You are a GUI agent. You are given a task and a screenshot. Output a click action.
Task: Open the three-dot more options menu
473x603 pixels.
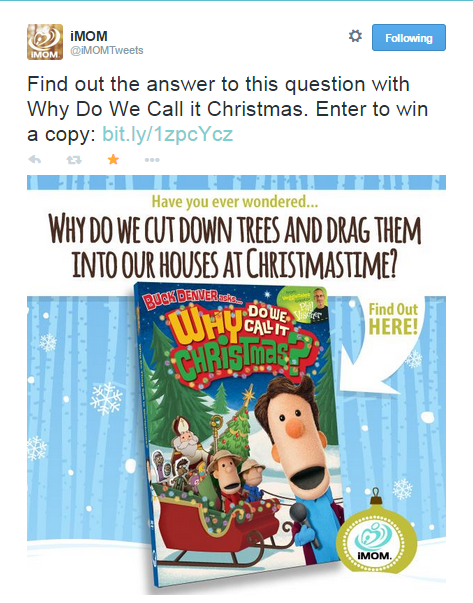pos(152,160)
